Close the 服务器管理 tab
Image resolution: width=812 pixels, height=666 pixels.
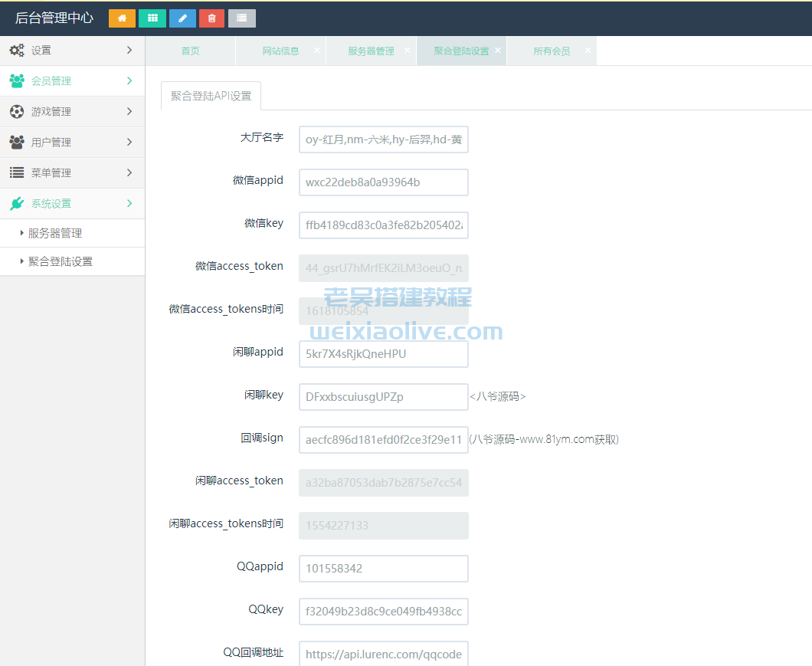click(x=408, y=50)
